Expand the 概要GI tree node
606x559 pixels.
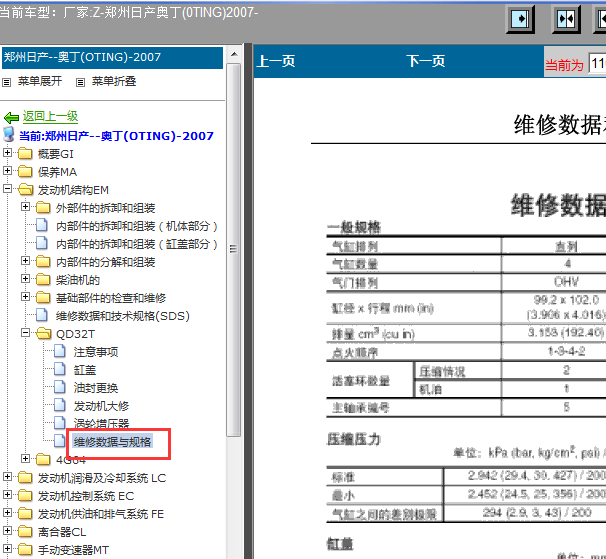7,153
